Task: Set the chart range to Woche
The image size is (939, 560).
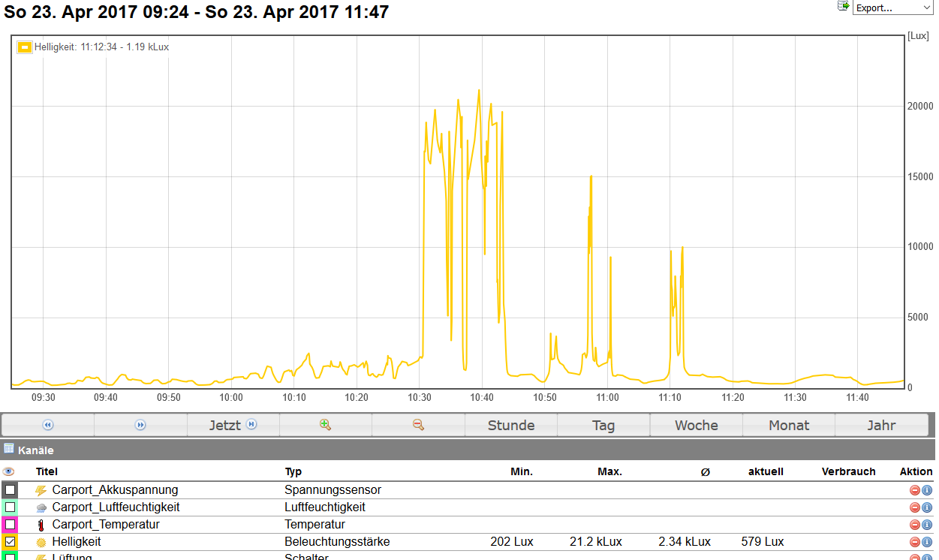Action: [696, 425]
